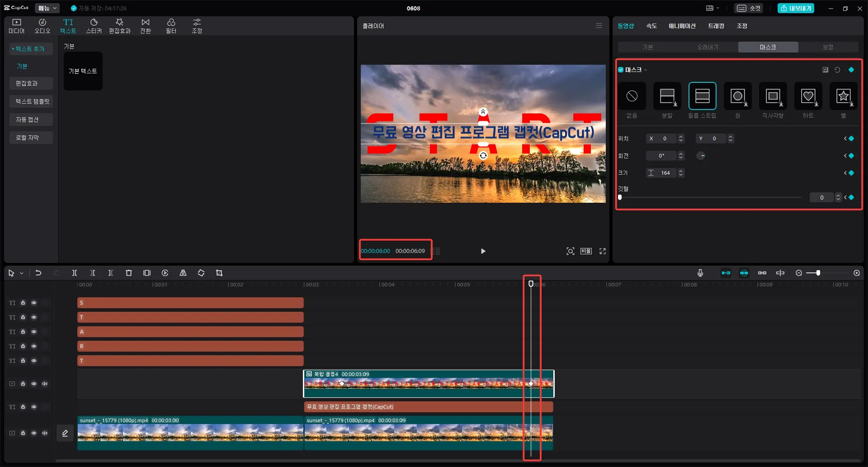Hide the A text track with eye icon
The image size is (868, 467).
coord(34,332)
